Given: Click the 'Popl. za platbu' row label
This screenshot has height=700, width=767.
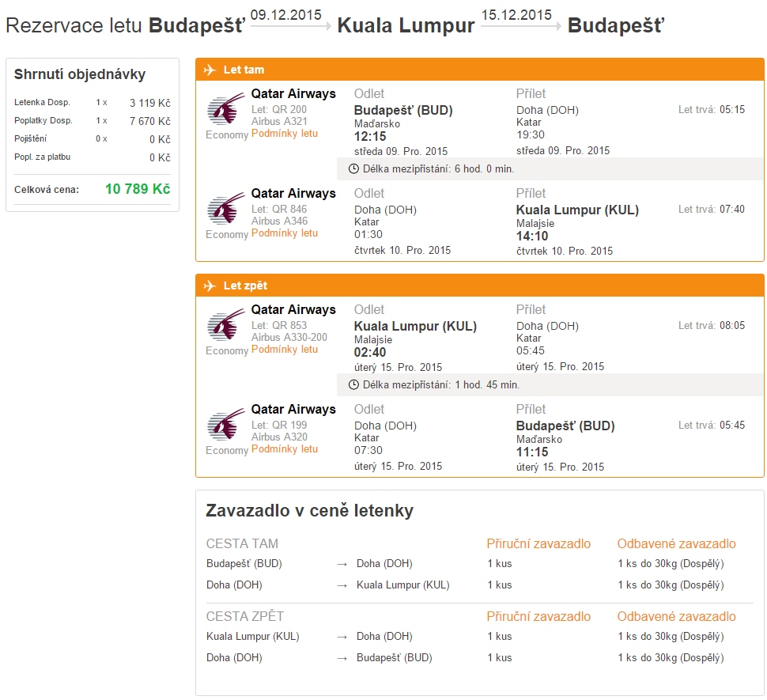Looking at the screenshot, I should [x=43, y=157].
